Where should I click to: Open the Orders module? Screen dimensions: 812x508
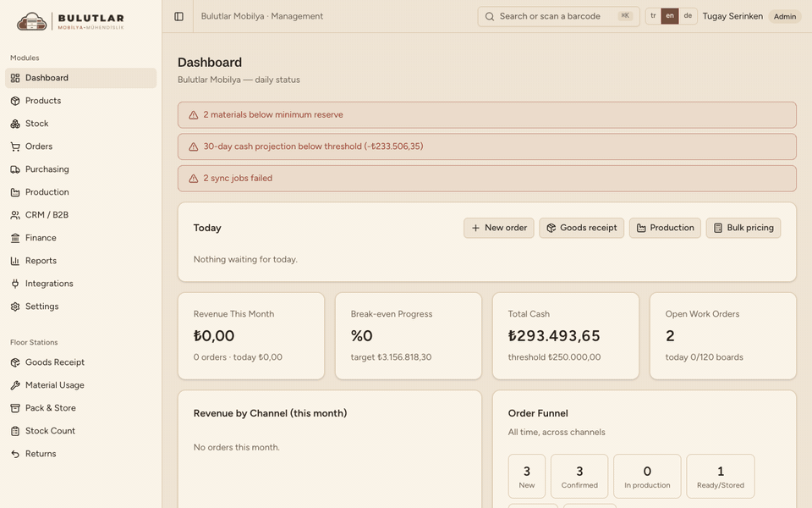click(x=81, y=146)
